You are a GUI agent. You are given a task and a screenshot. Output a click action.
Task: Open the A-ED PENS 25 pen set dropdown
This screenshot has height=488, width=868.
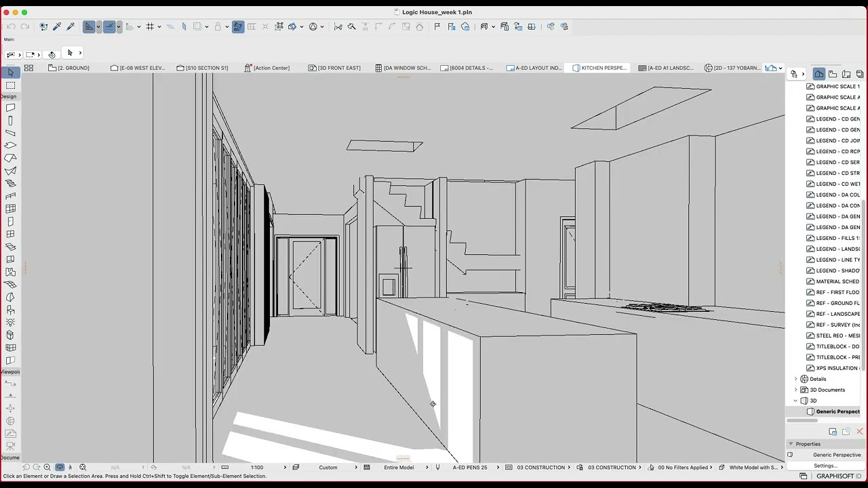pyautogui.click(x=470, y=468)
